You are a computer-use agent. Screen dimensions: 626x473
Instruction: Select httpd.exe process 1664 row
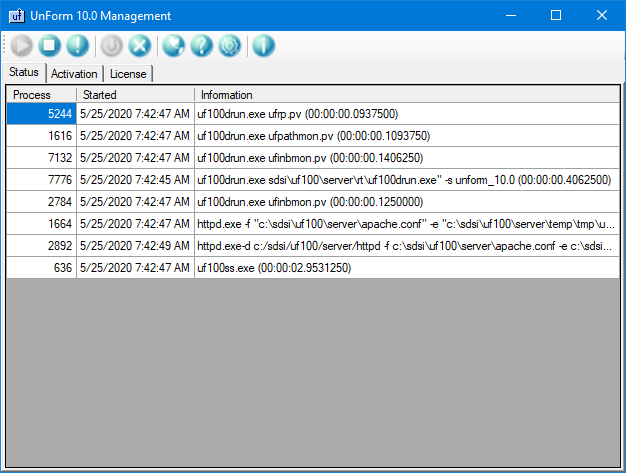coord(300,224)
